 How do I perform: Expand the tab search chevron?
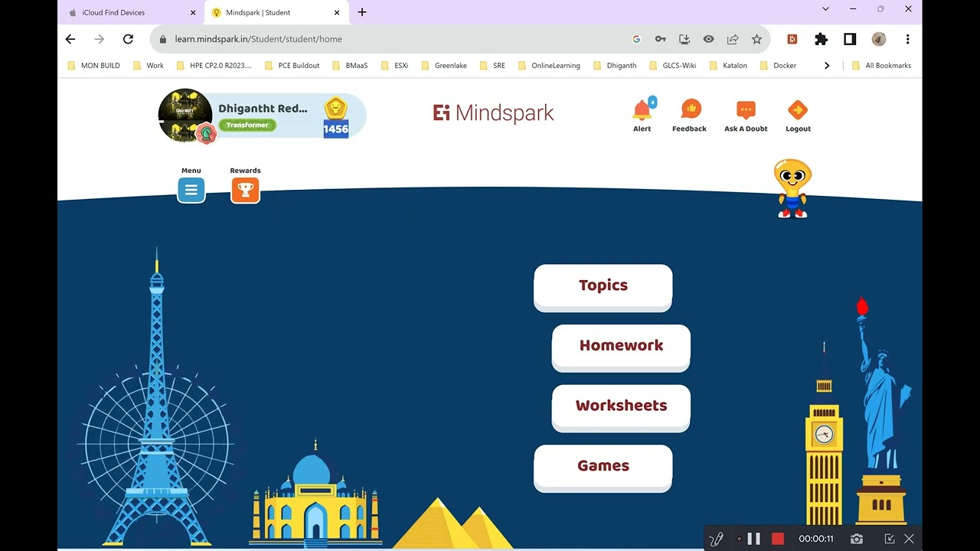coord(825,9)
